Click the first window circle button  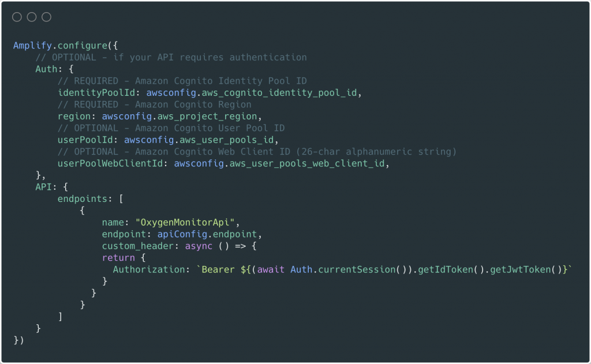[x=17, y=17]
